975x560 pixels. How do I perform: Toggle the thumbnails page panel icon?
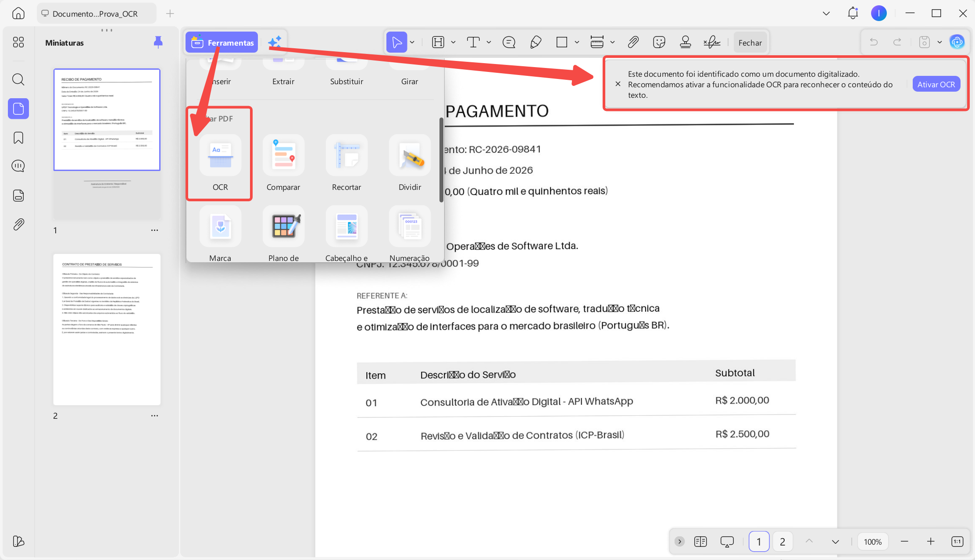click(x=18, y=108)
